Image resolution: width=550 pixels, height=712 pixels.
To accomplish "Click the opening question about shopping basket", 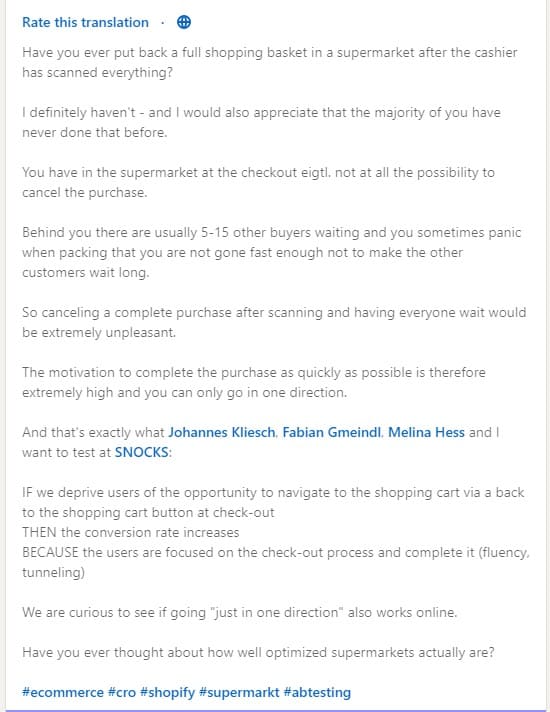I will [x=269, y=62].
